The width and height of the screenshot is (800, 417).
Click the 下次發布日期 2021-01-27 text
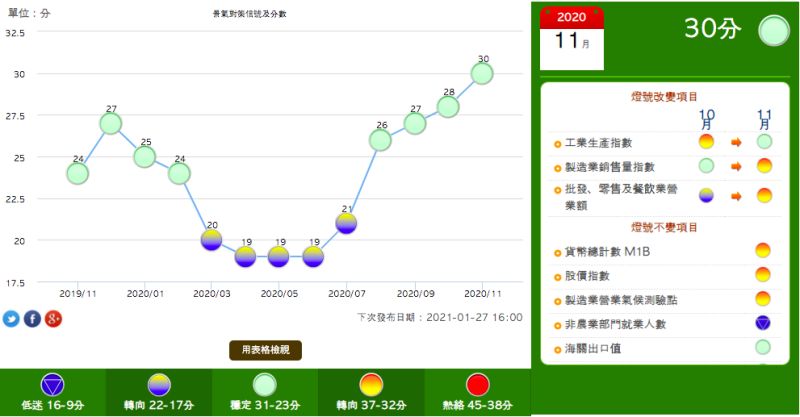(440, 317)
